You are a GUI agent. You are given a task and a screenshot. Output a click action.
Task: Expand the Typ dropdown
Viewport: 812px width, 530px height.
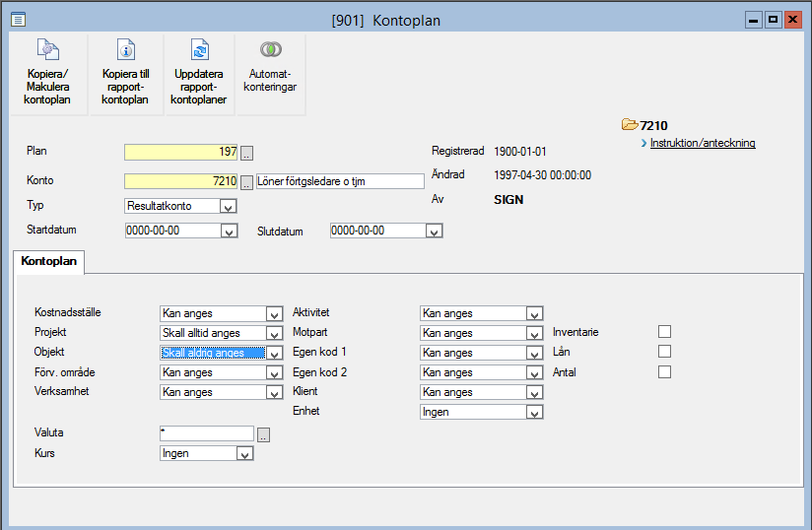228,207
